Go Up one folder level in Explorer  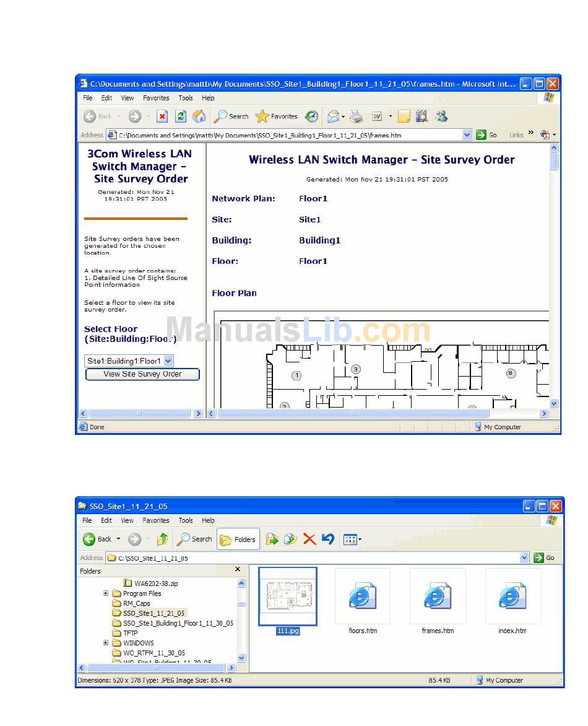click(162, 540)
